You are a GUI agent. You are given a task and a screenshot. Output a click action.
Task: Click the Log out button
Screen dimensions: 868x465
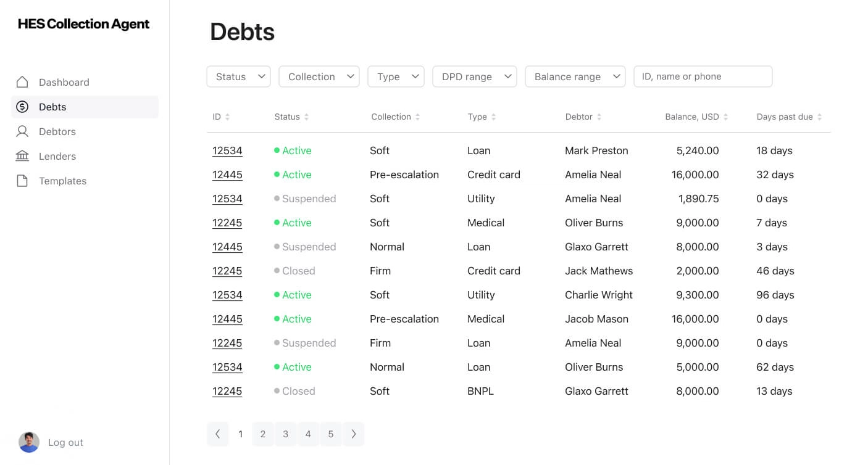pyautogui.click(x=65, y=442)
